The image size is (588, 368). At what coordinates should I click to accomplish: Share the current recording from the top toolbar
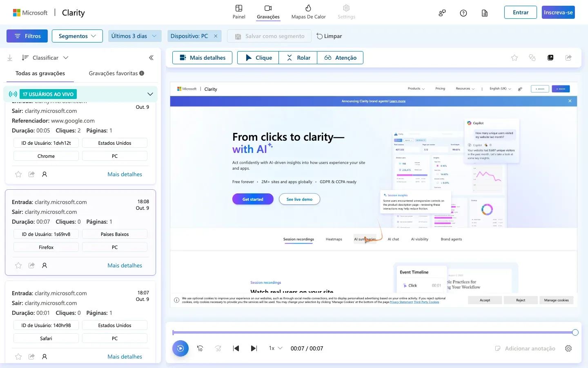568,58
